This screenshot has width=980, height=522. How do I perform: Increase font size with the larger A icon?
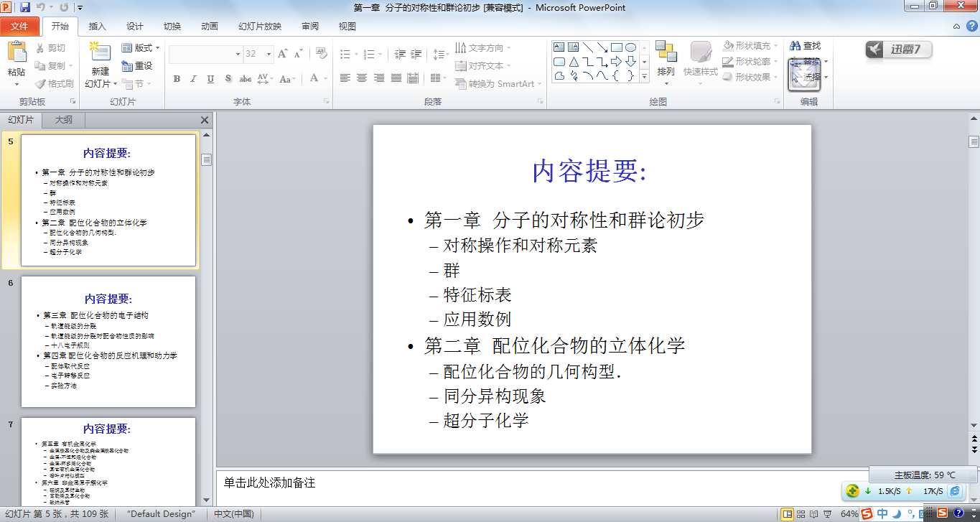(283, 54)
